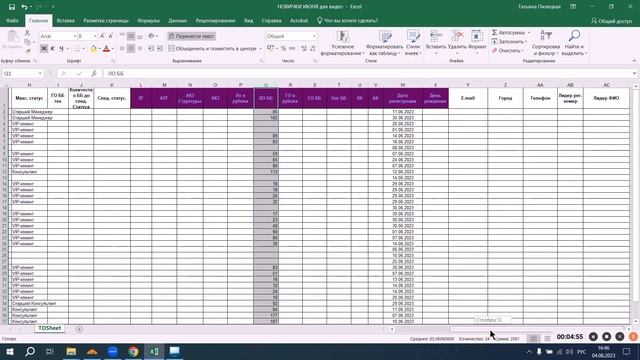Add a new sheet with plus button

tap(79, 329)
